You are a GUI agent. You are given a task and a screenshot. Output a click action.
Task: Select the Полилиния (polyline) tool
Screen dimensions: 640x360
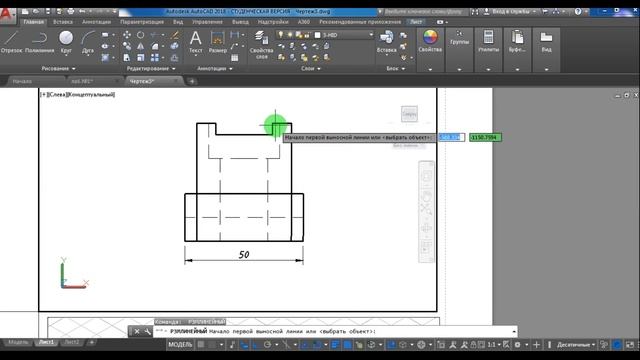pyautogui.click(x=40, y=42)
